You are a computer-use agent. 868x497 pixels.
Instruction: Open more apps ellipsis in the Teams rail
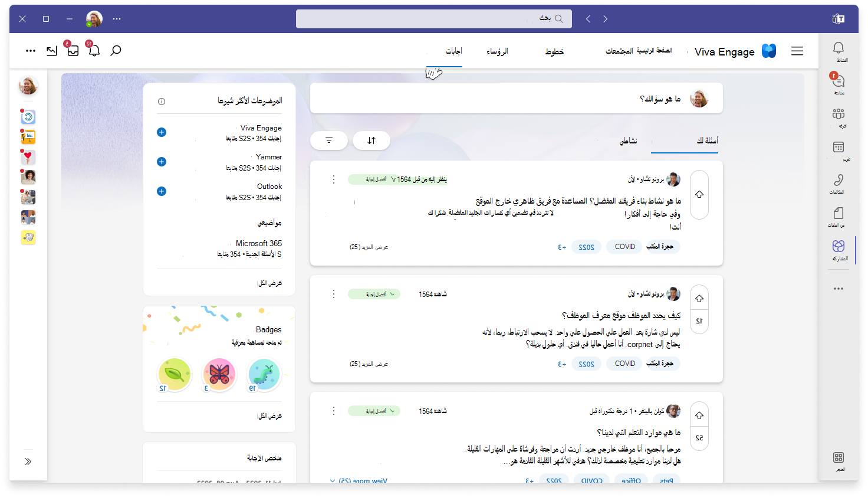click(x=839, y=289)
